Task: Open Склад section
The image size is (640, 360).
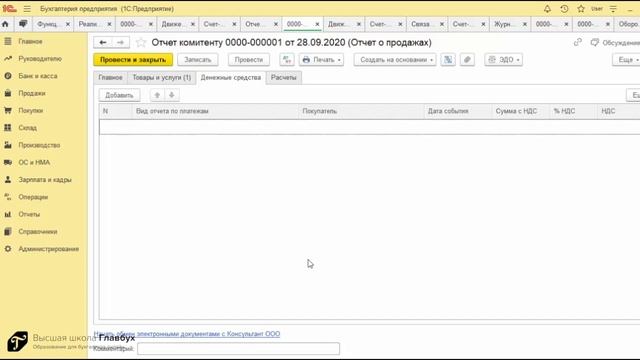Action: [x=27, y=128]
